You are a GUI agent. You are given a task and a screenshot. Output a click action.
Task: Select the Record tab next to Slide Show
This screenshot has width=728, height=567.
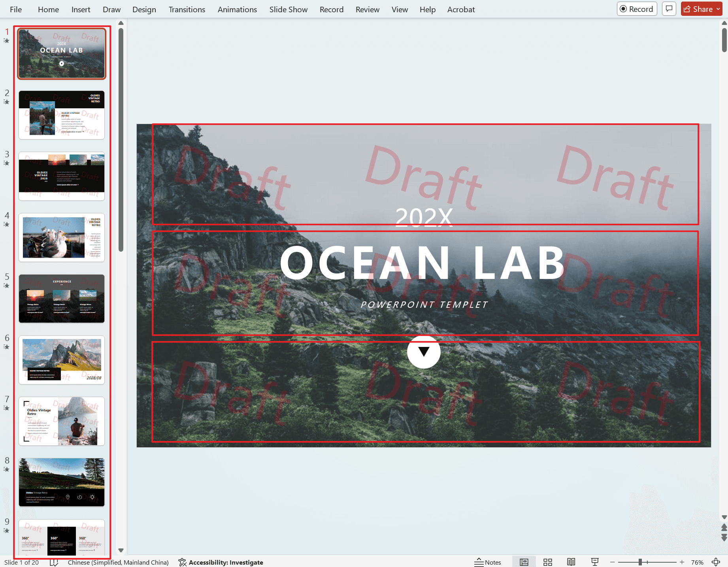click(332, 9)
